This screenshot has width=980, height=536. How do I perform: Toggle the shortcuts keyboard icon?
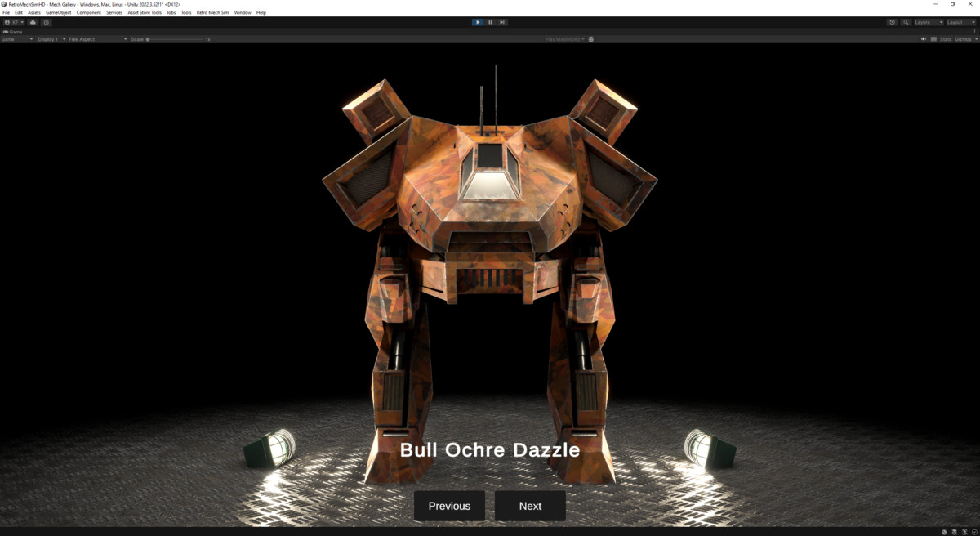[x=933, y=39]
